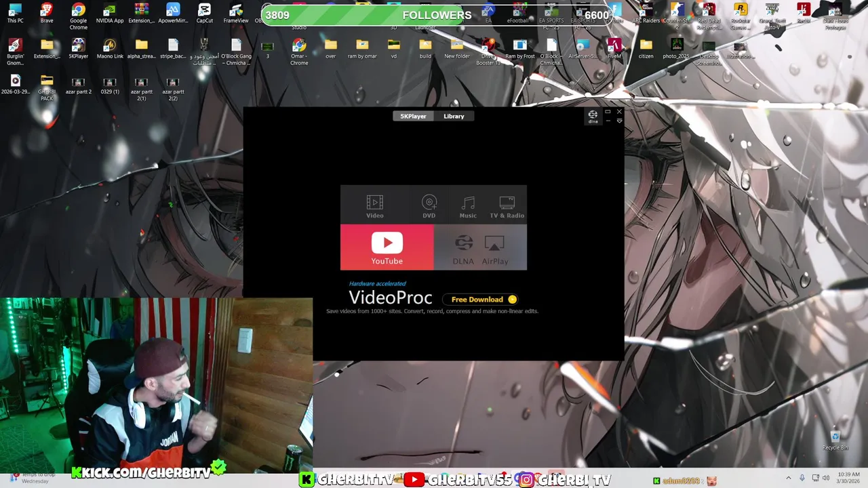The width and height of the screenshot is (868, 488).
Task: Click the volume speaker tray icon
Action: point(826,478)
